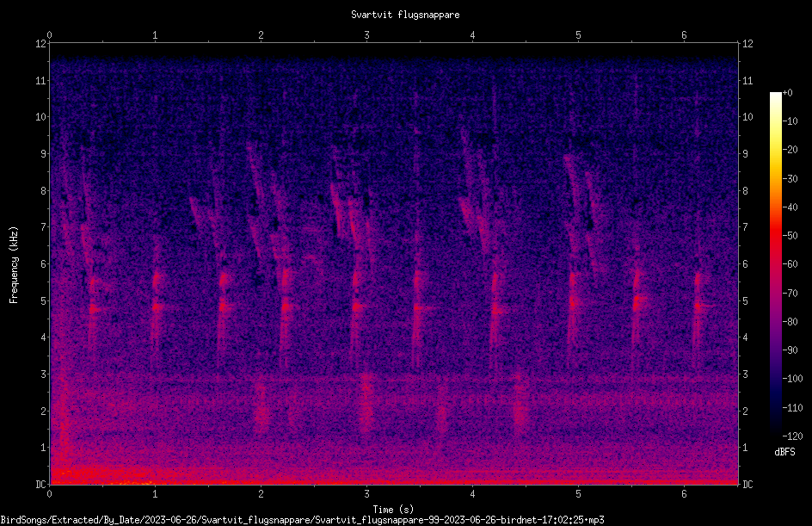The height and width of the screenshot is (526, 812).
Task: Click the "-40" color scale label
Action: (x=790, y=207)
